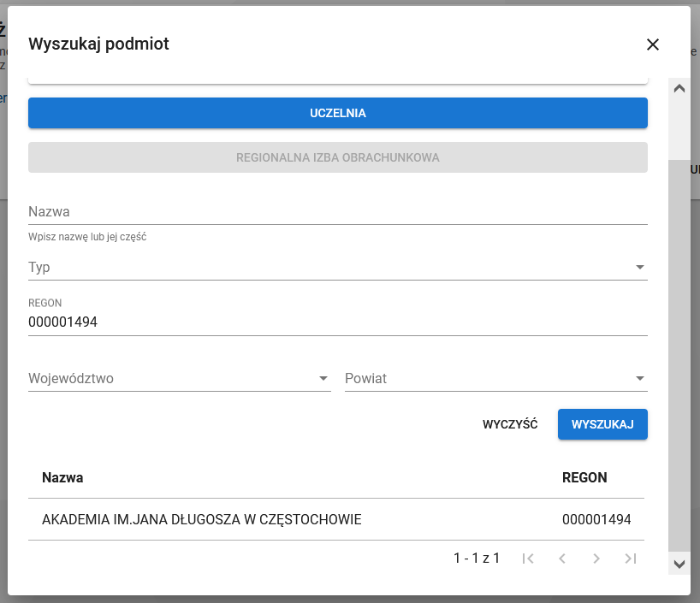Switch to REGIONALNA IZBA OBRACHUNKOWA
This screenshot has width=700, height=603.
click(x=338, y=157)
